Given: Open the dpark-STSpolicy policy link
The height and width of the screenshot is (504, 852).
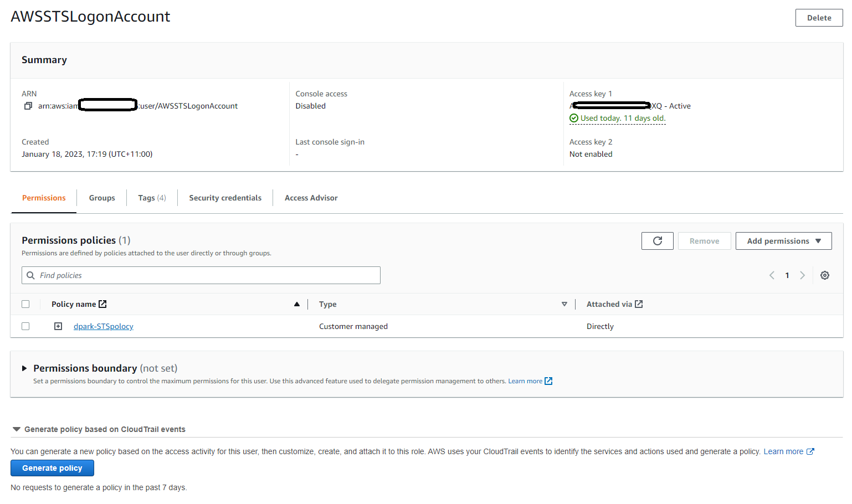Looking at the screenshot, I should pyautogui.click(x=103, y=326).
